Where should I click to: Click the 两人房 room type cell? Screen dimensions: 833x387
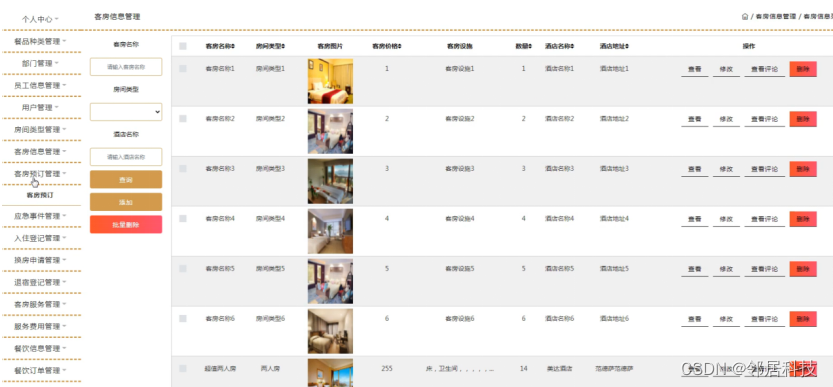pyautogui.click(x=270, y=368)
